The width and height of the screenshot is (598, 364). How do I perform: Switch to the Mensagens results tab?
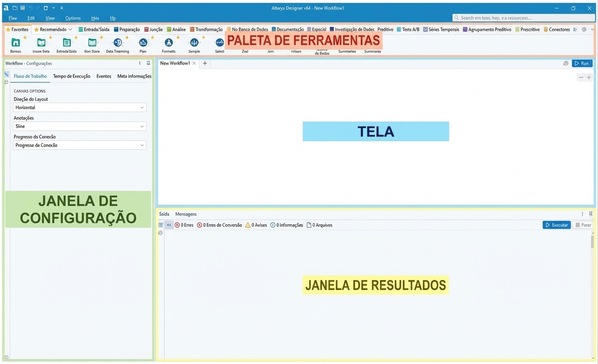pos(186,214)
